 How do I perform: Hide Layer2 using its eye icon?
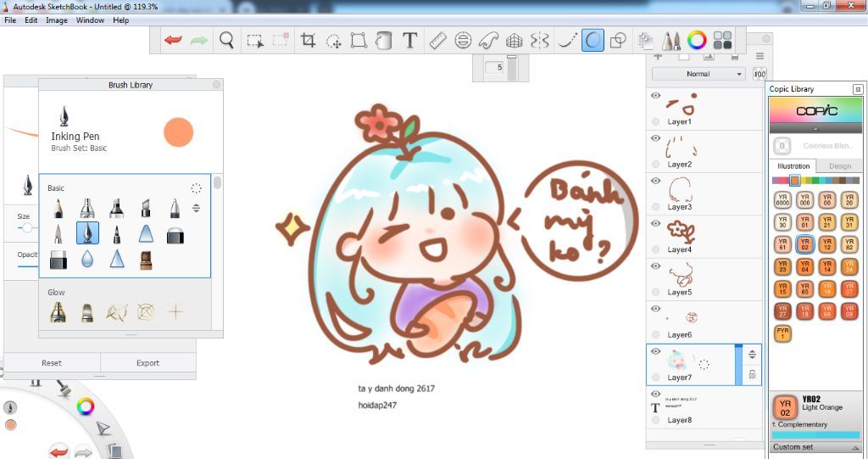click(656, 138)
